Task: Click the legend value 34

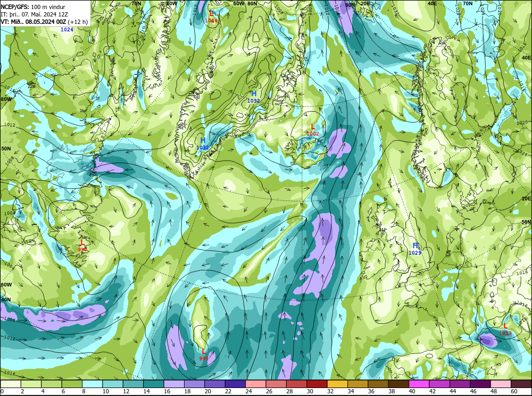Action: pyautogui.click(x=351, y=392)
